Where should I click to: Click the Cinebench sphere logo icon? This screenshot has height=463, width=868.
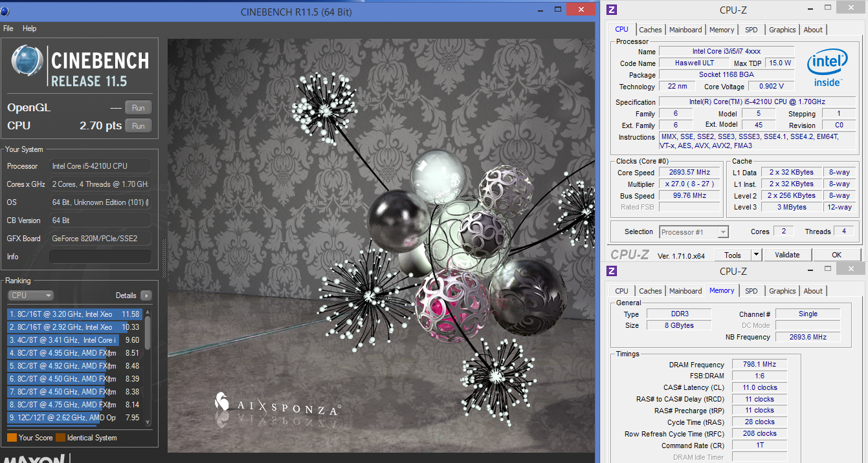pyautogui.click(x=28, y=61)
